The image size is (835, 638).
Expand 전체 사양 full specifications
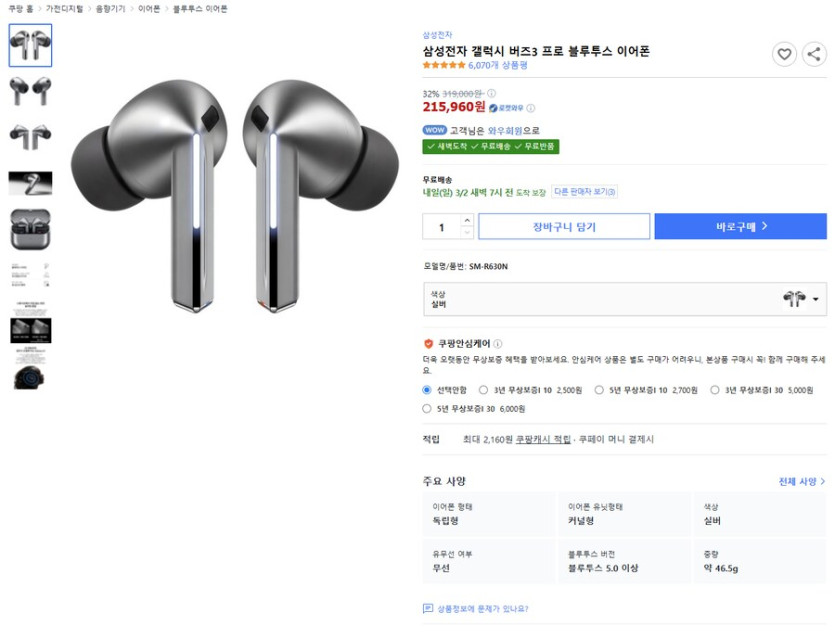pos(802,481)
